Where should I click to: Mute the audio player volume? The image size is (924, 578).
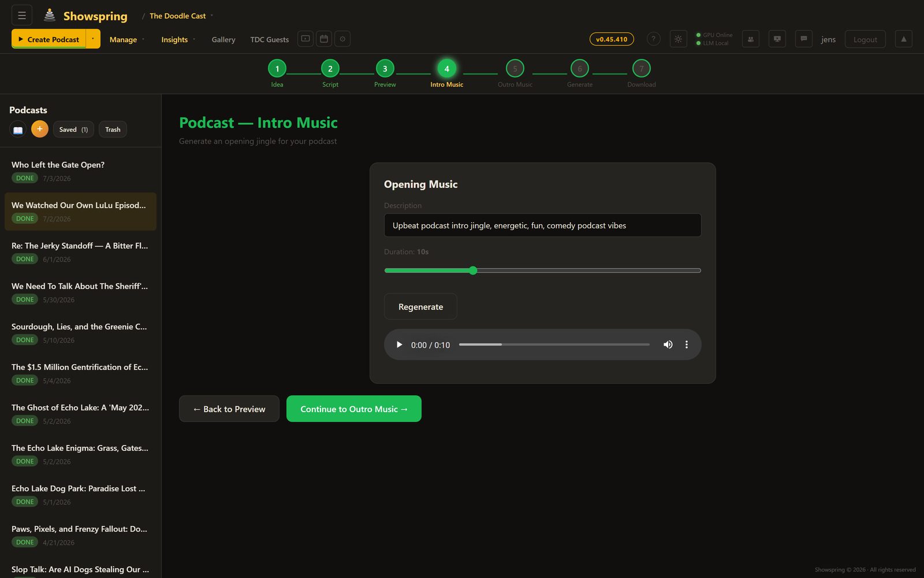coord(668,344)
